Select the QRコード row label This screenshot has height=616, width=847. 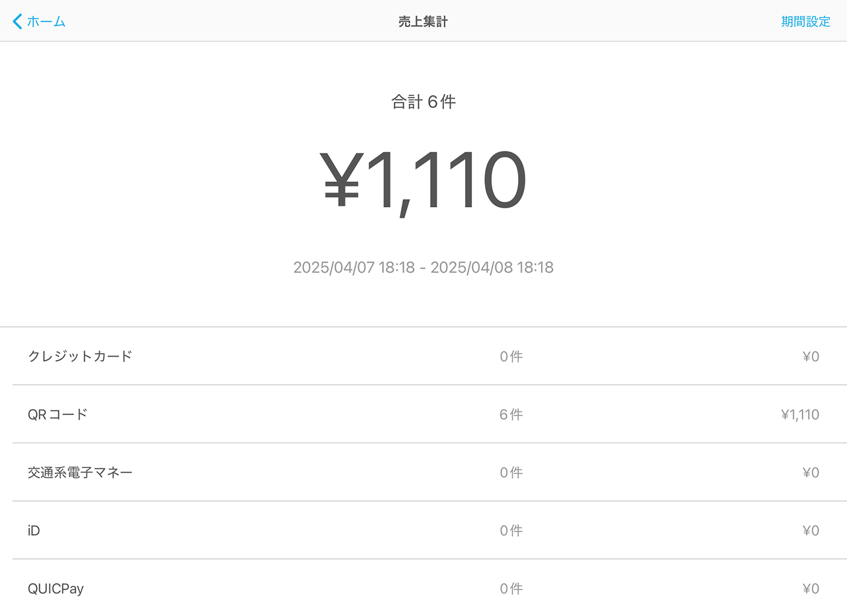point(58,414)
